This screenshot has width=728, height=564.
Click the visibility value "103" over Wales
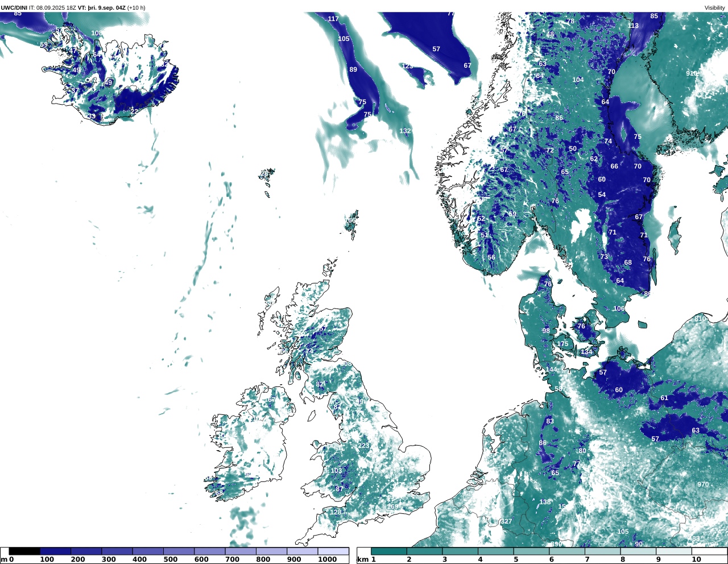coord(337,471)
